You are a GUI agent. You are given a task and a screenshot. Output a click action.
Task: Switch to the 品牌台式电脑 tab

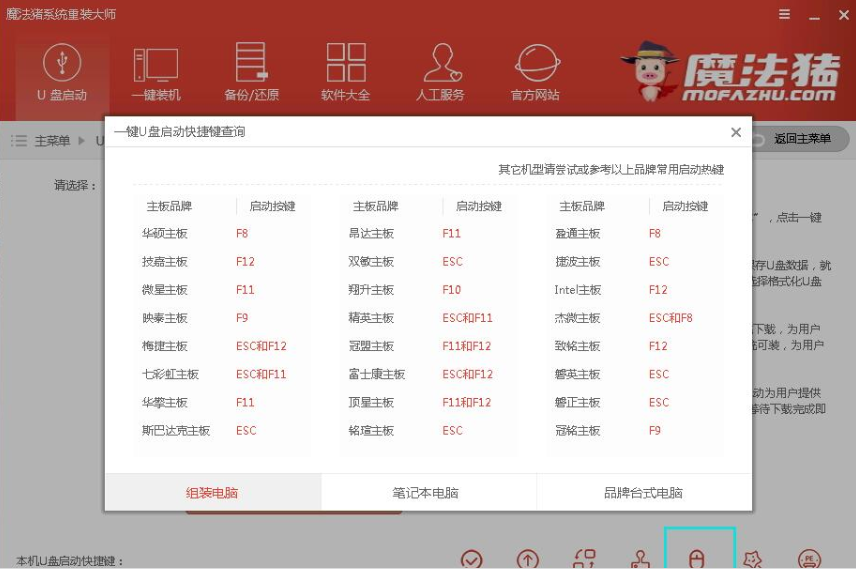tap(643, 493)
